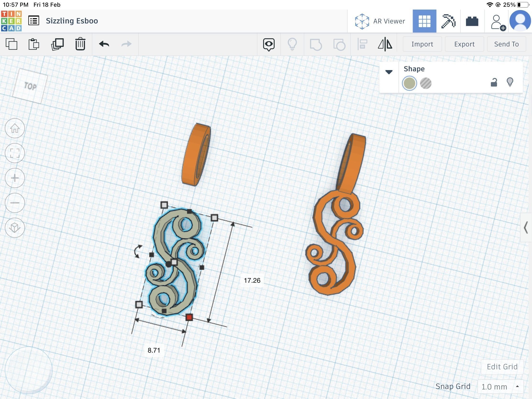The image size is (532, 399).
Task: Click the Align tool icon
Action: click(x=362, y=44)
